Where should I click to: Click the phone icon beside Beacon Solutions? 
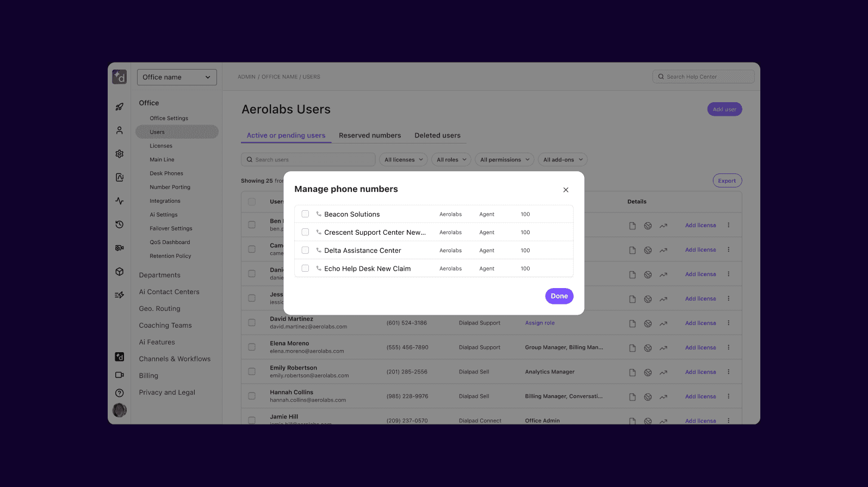(x=319, y=214)
